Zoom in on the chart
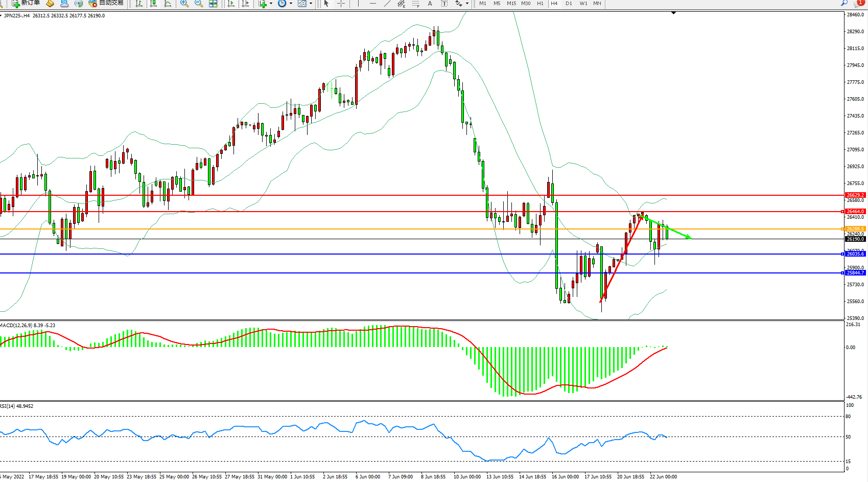The width and height of the screenshot is (868, 482). point(184,4)
